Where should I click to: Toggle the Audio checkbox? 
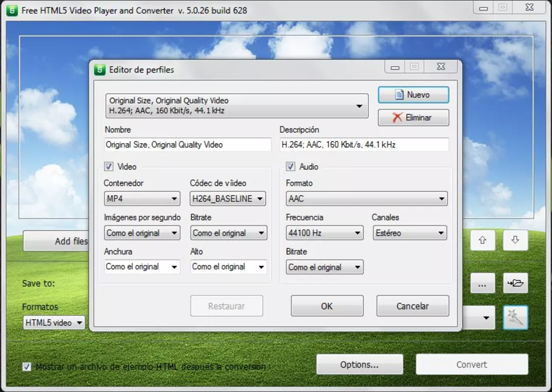(290, 167)
